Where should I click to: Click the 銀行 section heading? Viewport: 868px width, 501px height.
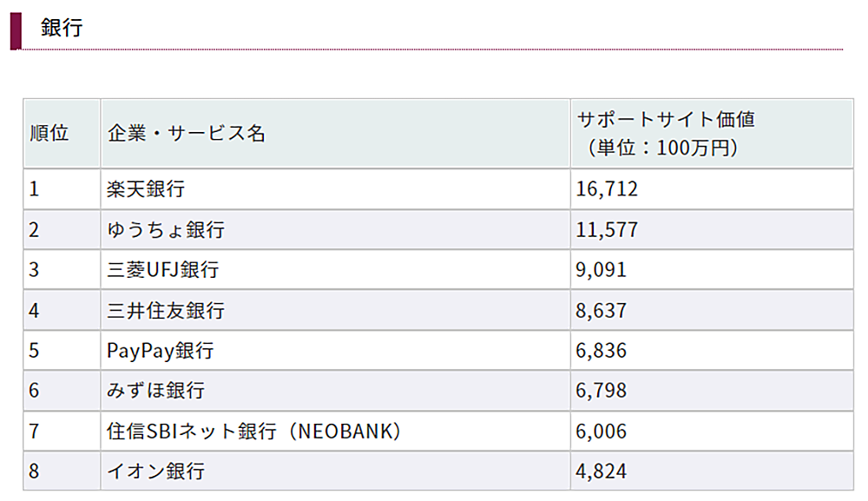point(62,28)
